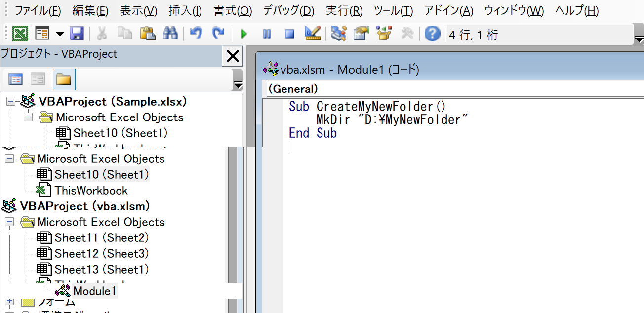The height and width of the screenshot is (313, 644).
Task: Open the Insert UserForm dropdown arrow
Action: [x=60, y=34]
